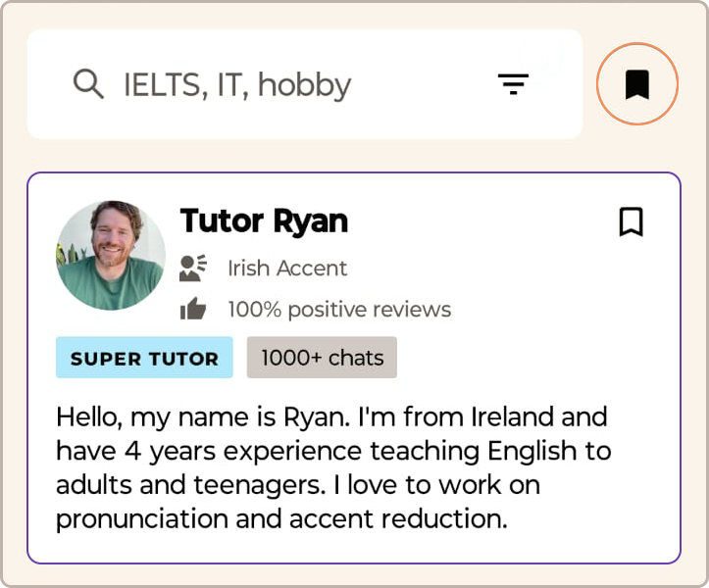The height and width of the screenshot is (588, 709).
Task: Focus the "IELTS, IT, hobby" search field
Action: (294, 85)
